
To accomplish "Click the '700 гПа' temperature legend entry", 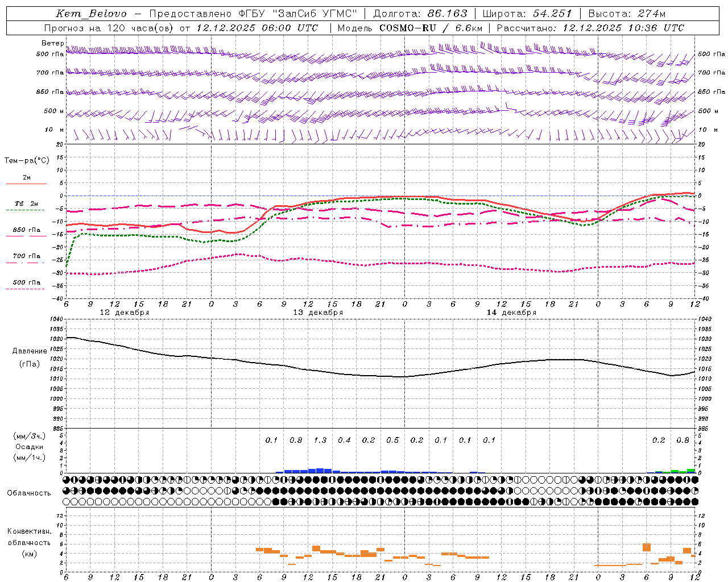I will click(26, 256).
